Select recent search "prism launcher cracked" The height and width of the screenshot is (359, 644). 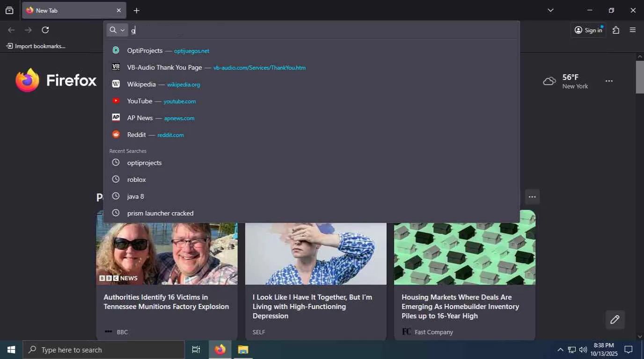point(312,213)
